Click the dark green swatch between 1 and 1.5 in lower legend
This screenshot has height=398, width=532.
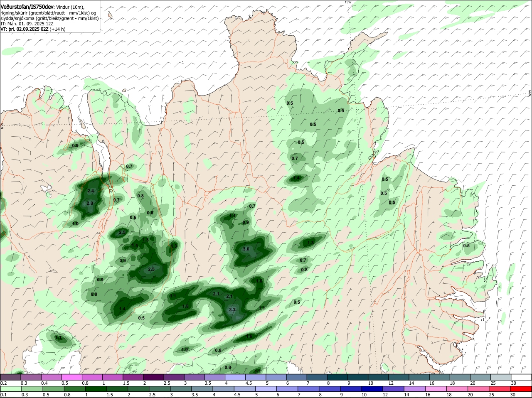[x=96, y=389]
